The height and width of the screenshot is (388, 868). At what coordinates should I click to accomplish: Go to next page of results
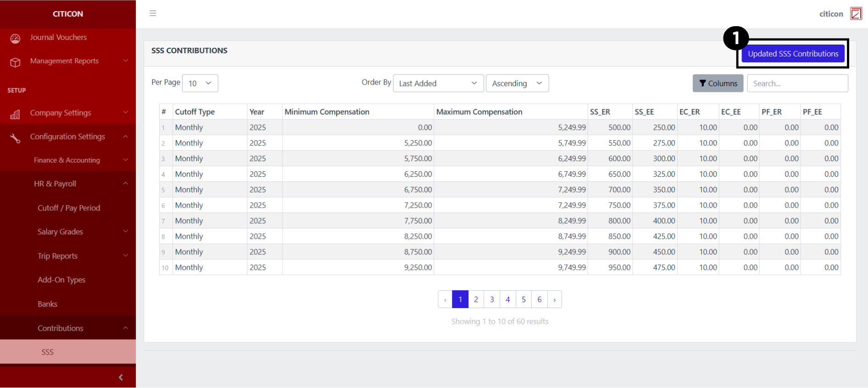coord(554,299)
